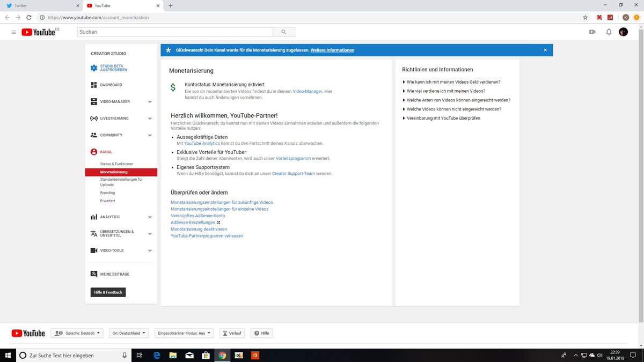The image size is (644, 362).
Task: Open the YouTube hamburger guide menu
Action: tap(13, 32)
